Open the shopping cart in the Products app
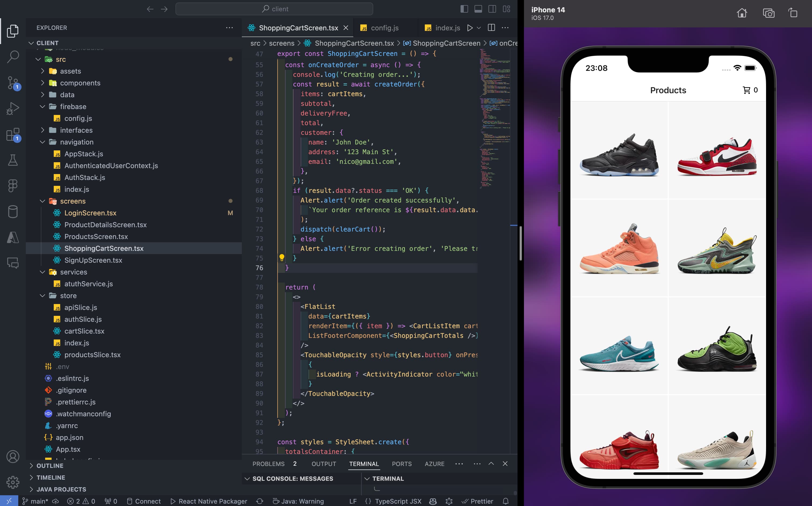 pos(747,90)
